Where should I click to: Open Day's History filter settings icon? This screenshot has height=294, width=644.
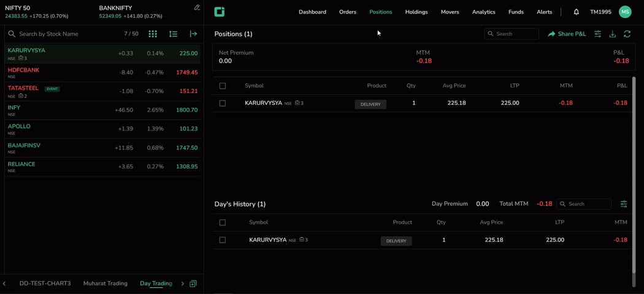(624, 204)
